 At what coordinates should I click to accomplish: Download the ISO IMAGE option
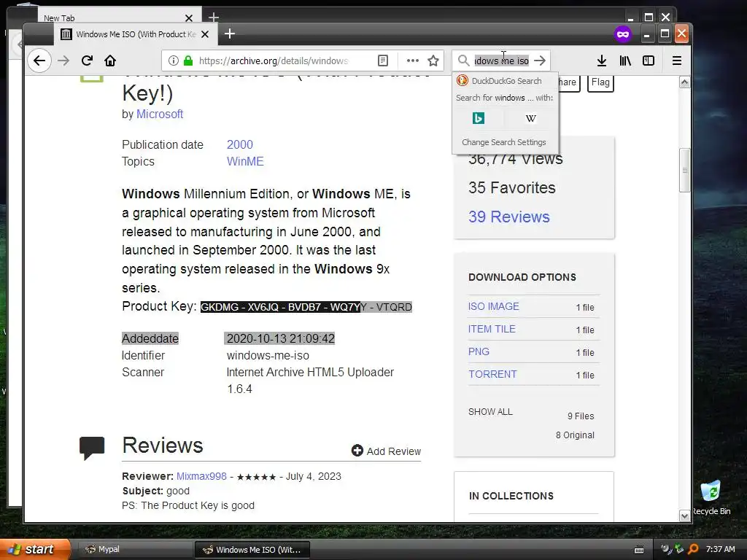click(494, 307)
